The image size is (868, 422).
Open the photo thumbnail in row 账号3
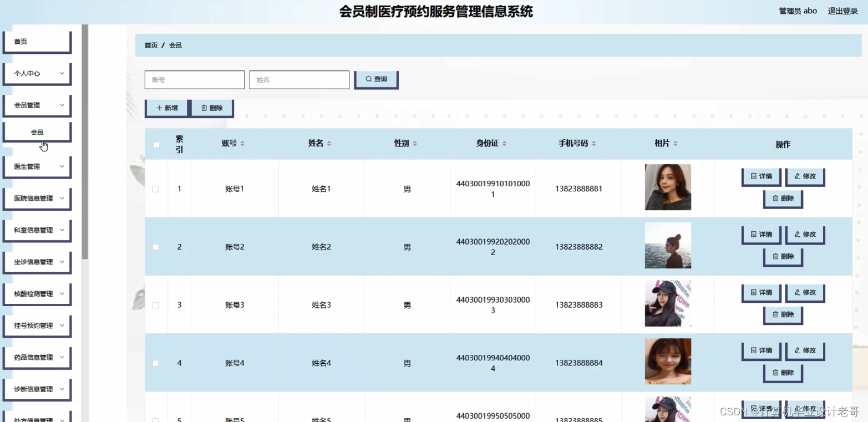coord(668,303)
